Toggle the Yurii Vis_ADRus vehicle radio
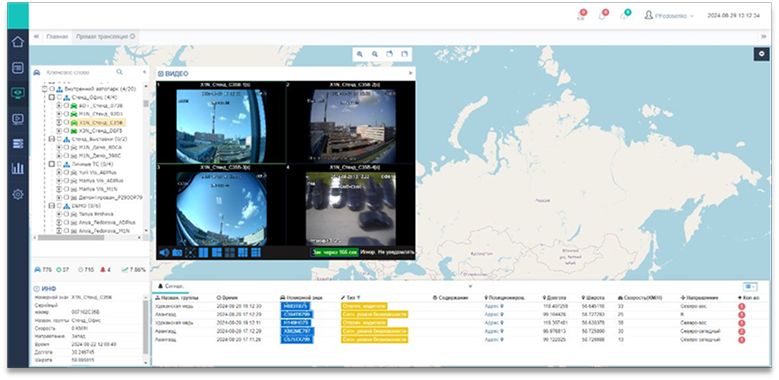 (66, 172)
